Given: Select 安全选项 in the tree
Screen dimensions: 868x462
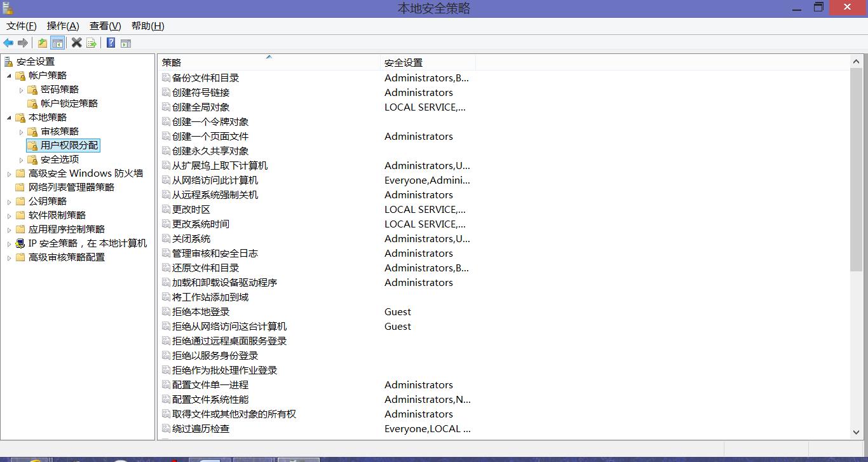Looking at the screenshot, I should pos(60,160).
